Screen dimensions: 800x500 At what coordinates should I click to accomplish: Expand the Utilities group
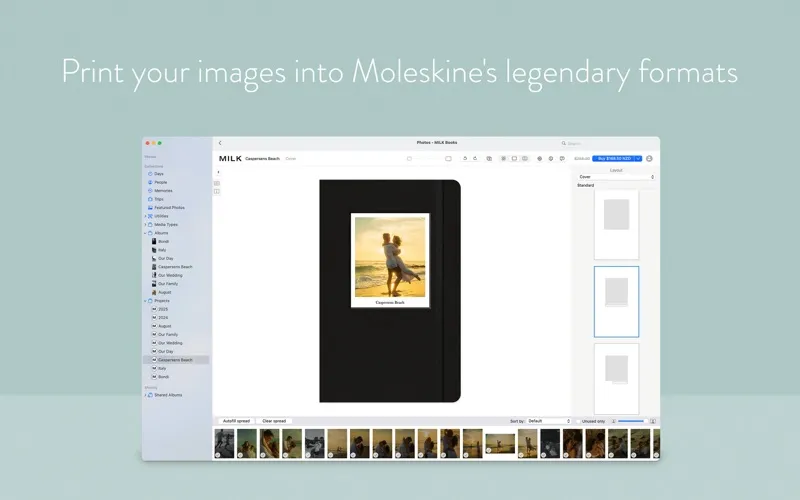[145, 216]
